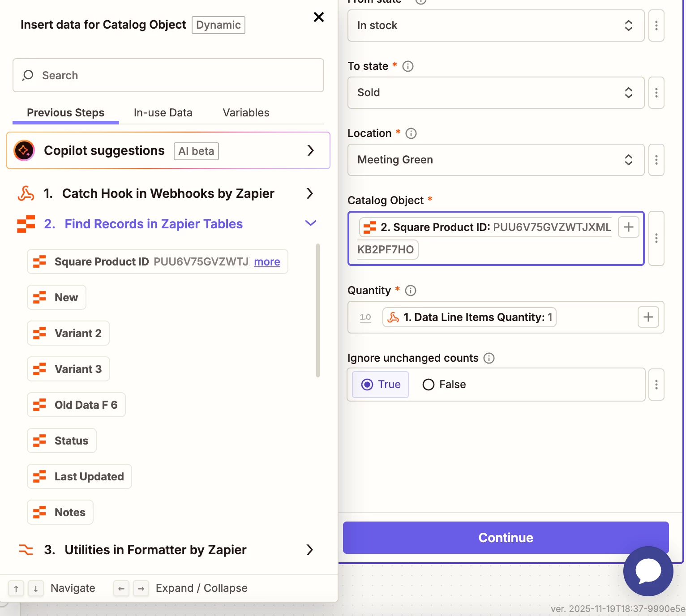Open options menu next to In stock
Viewport: 686px width, 616px height.
pos(656,26)
